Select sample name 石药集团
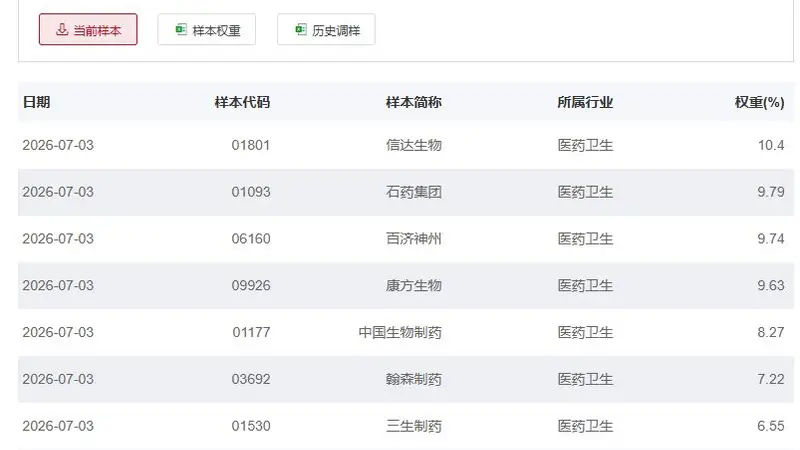The image size is (800, 450). tap(414, 192)
